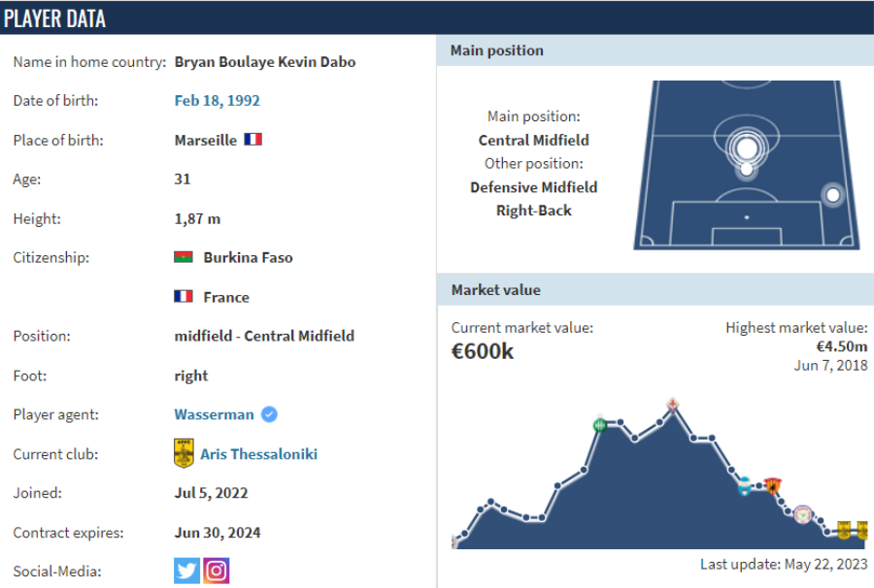Open the Wasserman player agent link
874x588 pixels.
coord(214,414)
